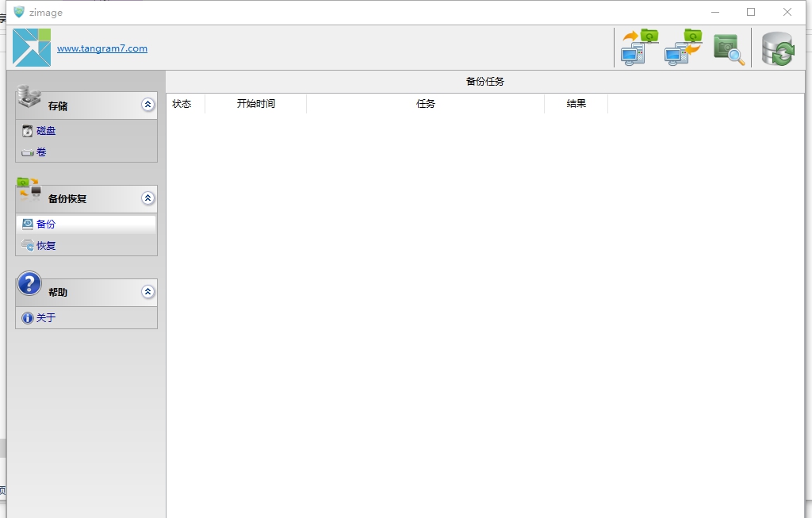Select the 磁盘 disk icon in sidebar
Image resolution: width=812 pixels, height=518 pixels.
click(x=28, y=130)
